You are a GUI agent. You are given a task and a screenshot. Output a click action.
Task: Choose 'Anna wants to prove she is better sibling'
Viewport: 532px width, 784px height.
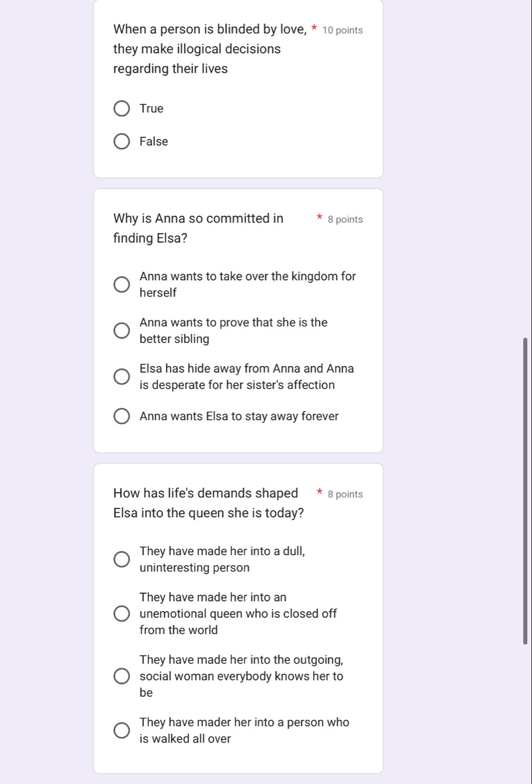[122, 330]
